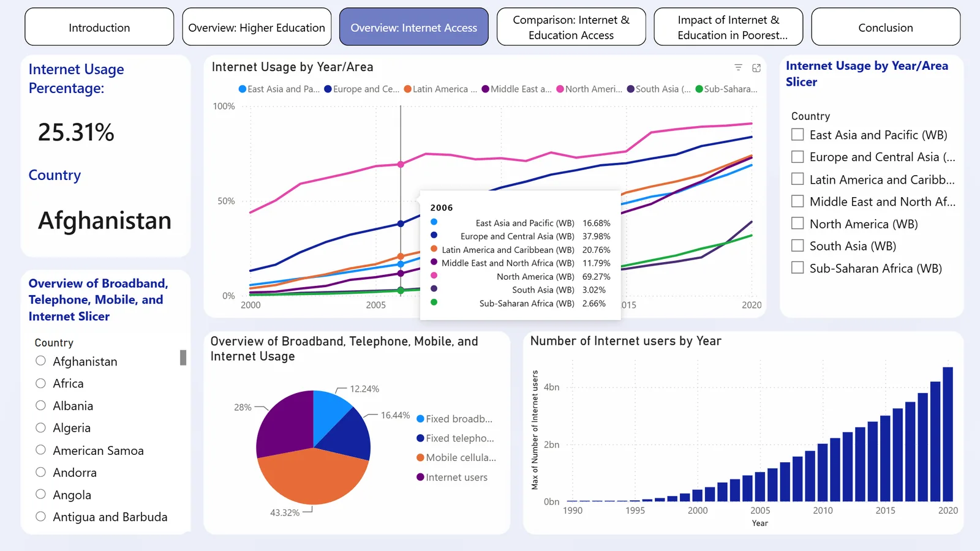Click North America legend entry

589,89
